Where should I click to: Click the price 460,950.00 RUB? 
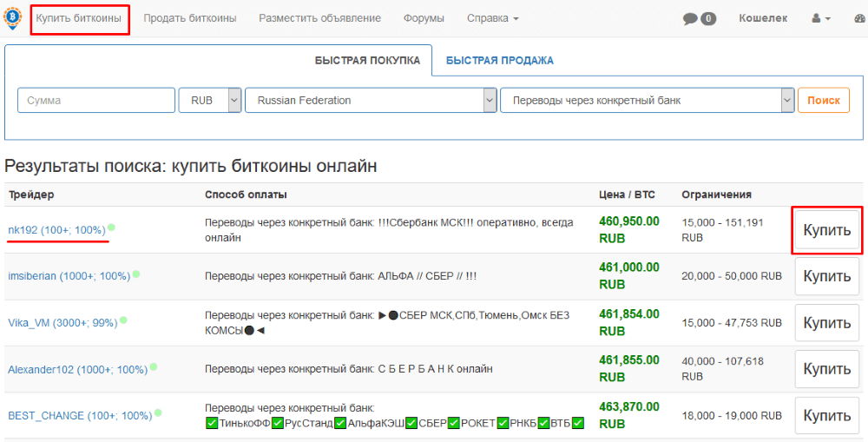click(628, 230)
